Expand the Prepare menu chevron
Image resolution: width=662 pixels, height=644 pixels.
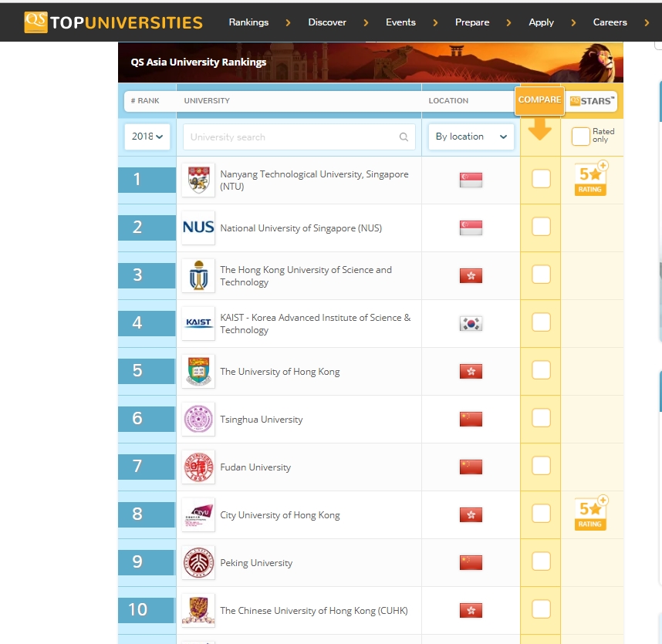point(508,22)
